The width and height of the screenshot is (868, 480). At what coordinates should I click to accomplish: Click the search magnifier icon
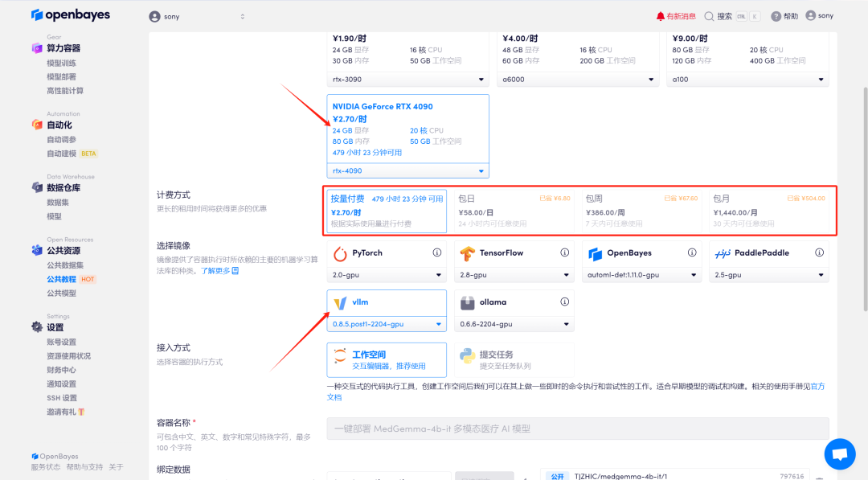point(709,16)
